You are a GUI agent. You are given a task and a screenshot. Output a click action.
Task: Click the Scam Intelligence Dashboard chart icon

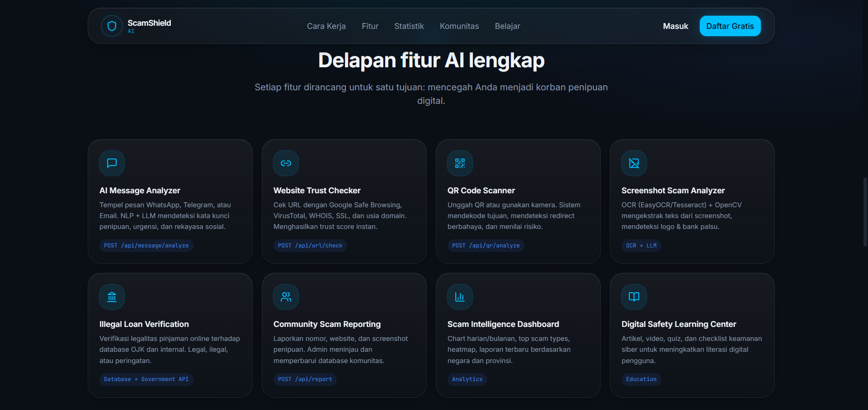(460, 297)
